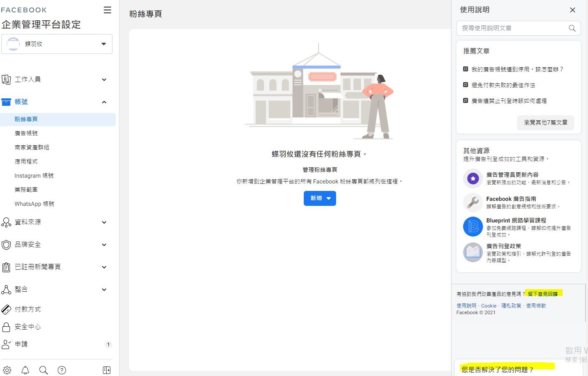Select Instagram 帳號 in the sidebar

[x=34, y=176]
